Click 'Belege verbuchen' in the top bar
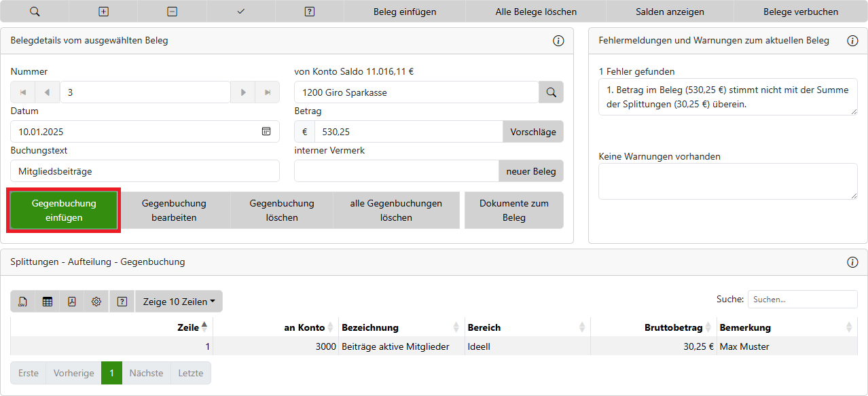 tap(800, 12)
